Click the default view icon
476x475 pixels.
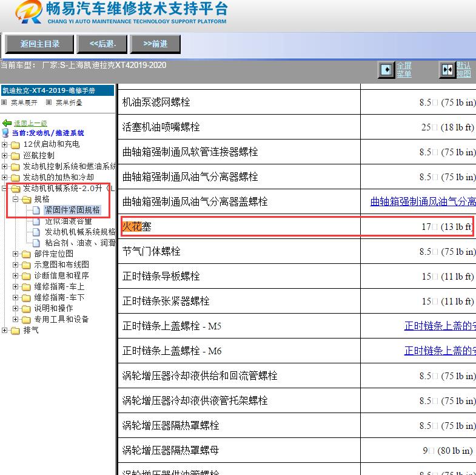447,70
